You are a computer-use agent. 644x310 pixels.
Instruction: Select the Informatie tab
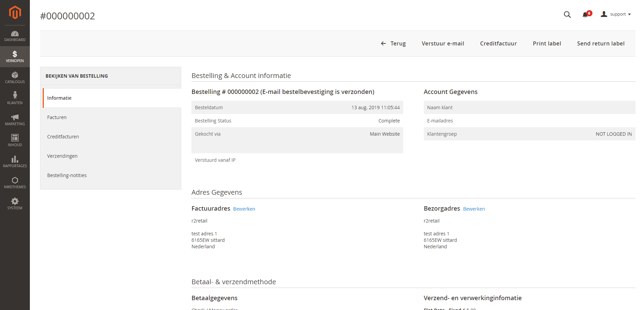coord(112,98)
